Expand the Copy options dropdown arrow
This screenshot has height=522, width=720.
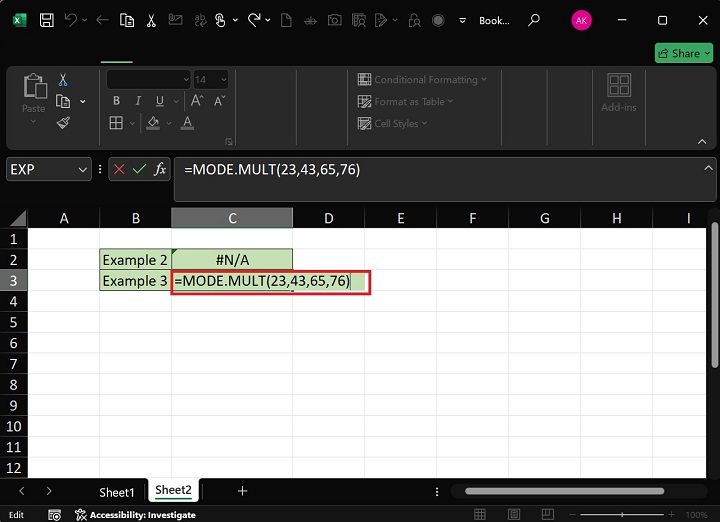[x=83, y=101]
